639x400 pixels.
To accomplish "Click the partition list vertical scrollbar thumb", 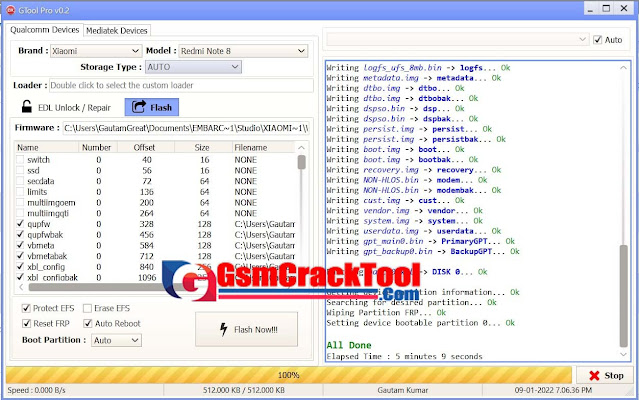I will pyautogui.click(x=302, y=162).
